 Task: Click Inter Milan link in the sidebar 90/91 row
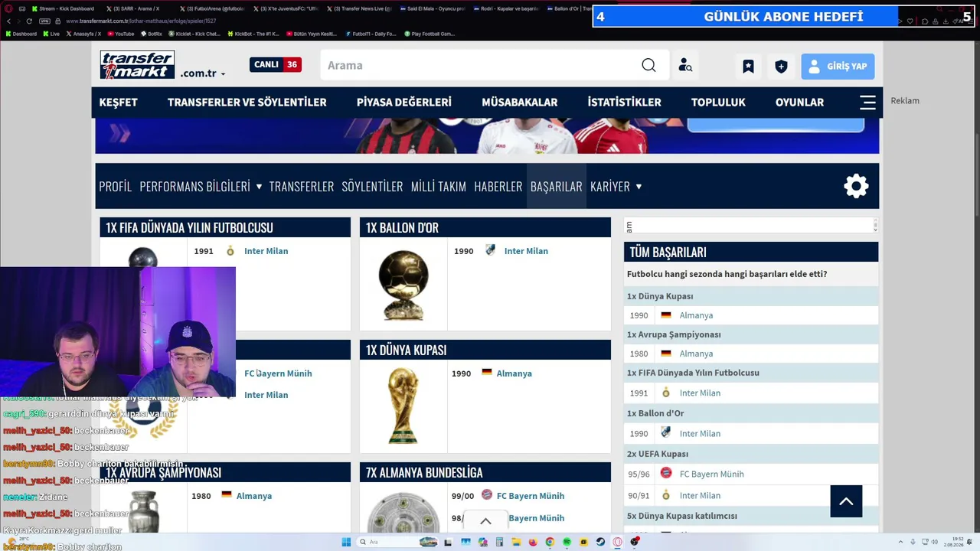[x=700, y=496]
